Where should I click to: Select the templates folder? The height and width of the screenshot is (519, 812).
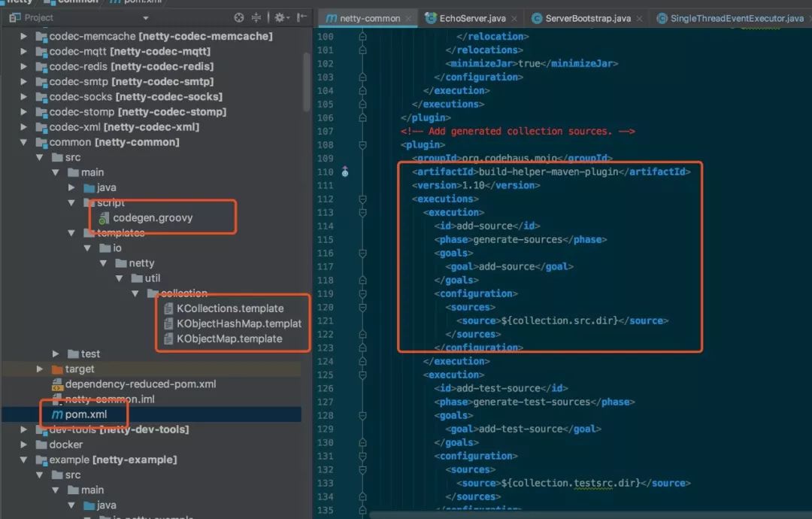click(114, 233)
